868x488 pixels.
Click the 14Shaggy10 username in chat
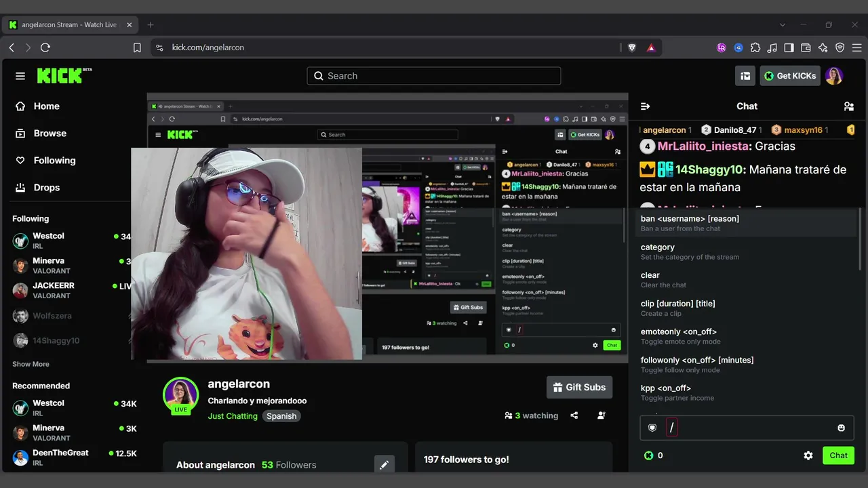711,169
